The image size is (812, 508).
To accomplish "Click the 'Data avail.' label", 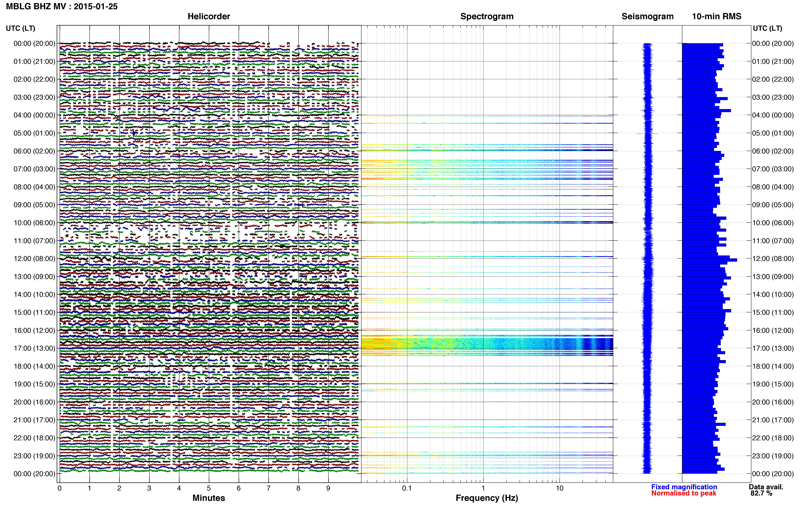I will [766, 487].
